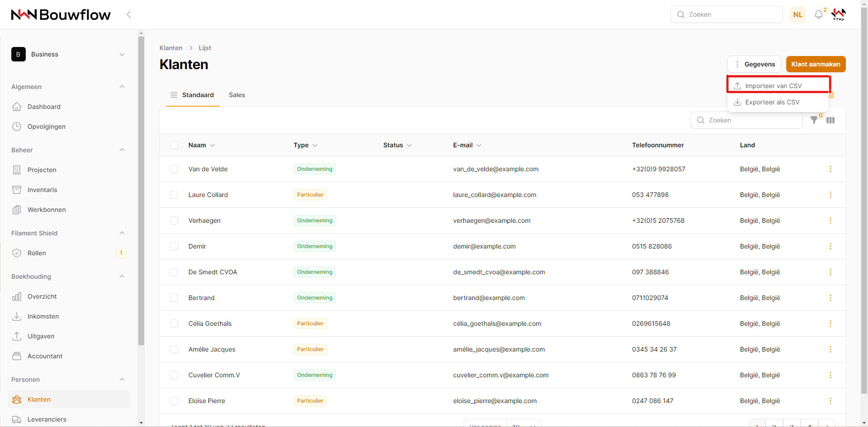Open the notifications bell icon
The height and width of the screenshot is (427, 868).
(818, 14)
